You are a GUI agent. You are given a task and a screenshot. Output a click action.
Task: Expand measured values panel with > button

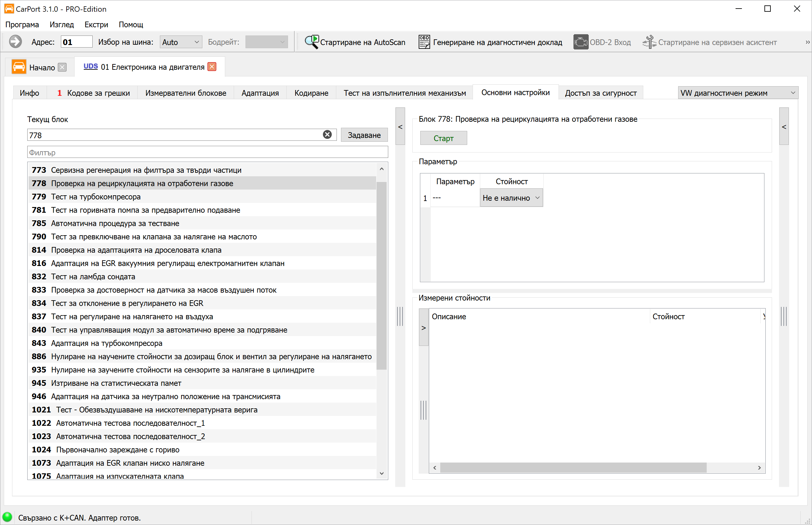coord(423,327)
